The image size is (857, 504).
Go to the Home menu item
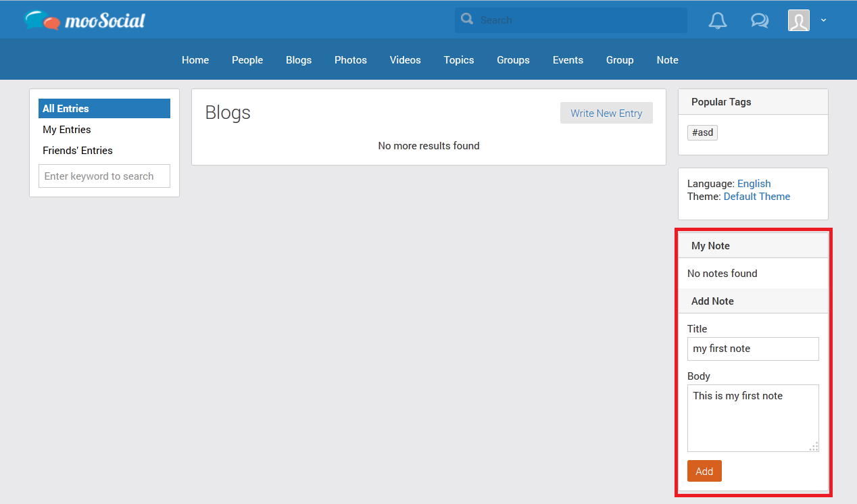pyautogui.click(x=195, y=60)
